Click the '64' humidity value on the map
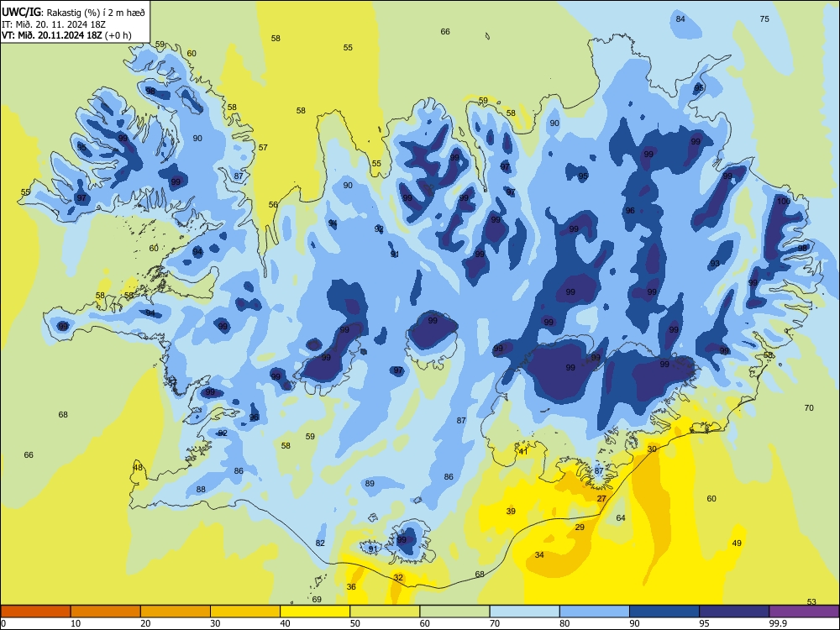Screen dimensions: 840x630 tap(621, 517)
